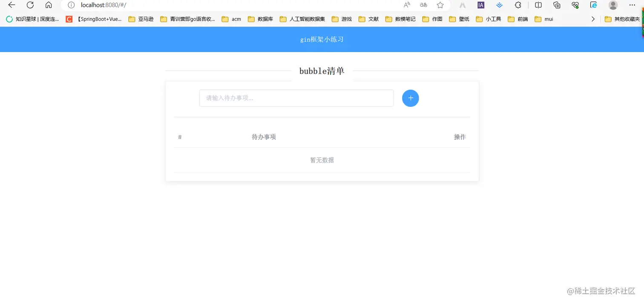The image size is (644, 304).
Task: Open the browser Settings and more menu
Action: [x=632, y=5]
